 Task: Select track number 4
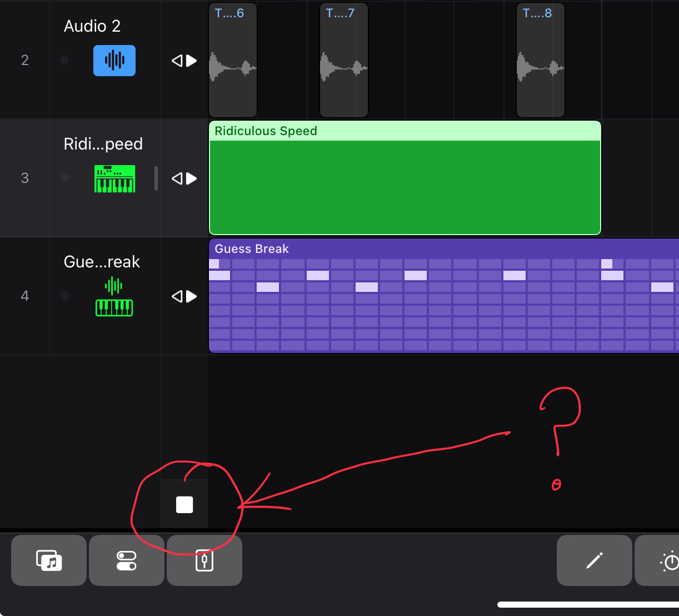point(25,296)
